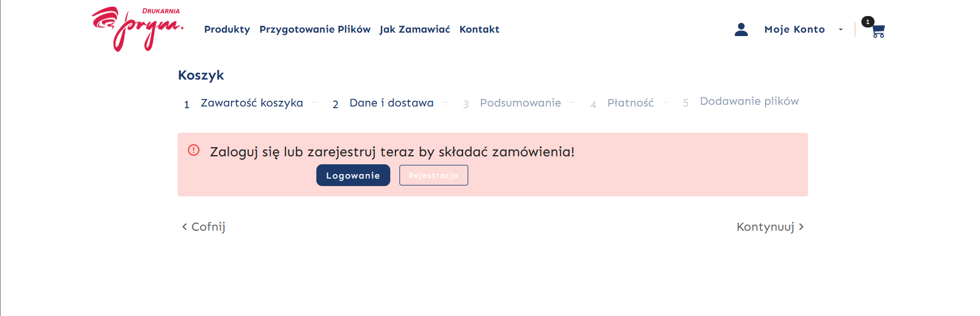The width and height of the screenshot is (980, 316).
Task: Select step 5 Dodawanie plików
Action: (748, 101)
